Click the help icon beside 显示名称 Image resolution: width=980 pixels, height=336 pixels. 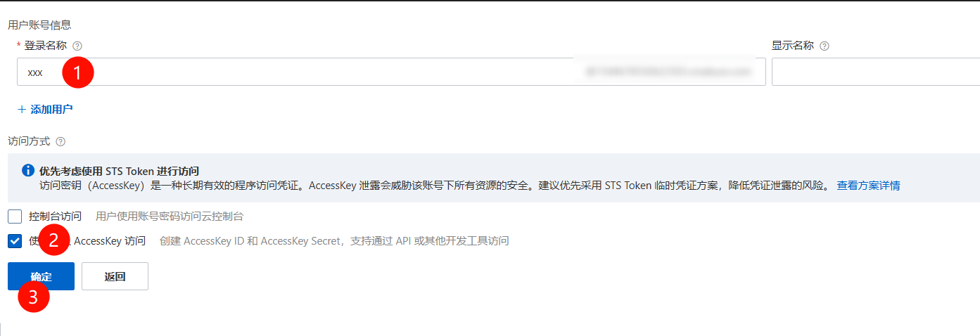(x=825, y=46)
